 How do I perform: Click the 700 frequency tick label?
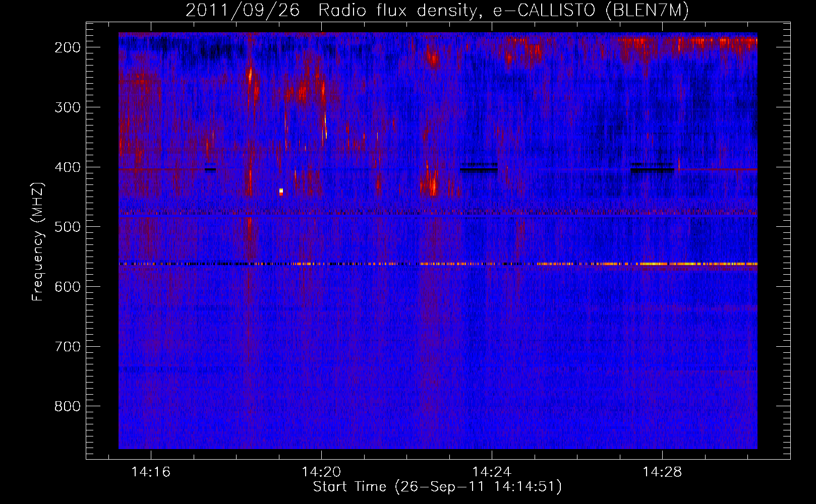pyautogui.click(x=68, y=346)
